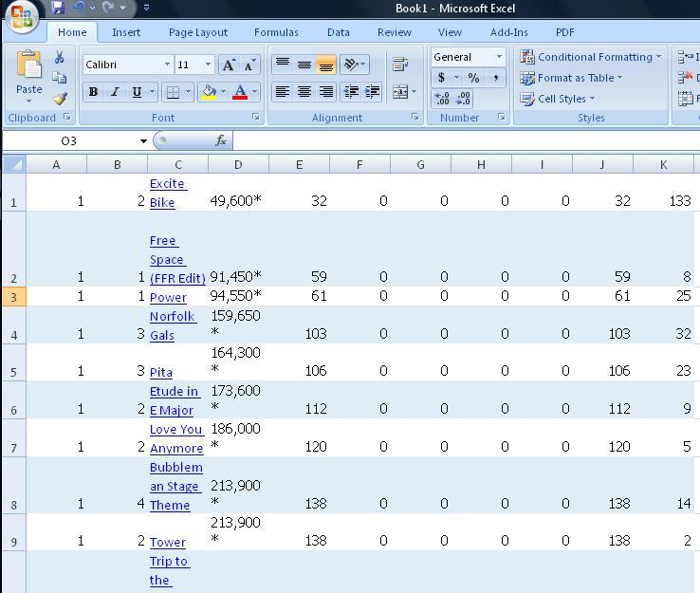Click the Copy icon
700x593 pixels.
pyautogui.click(x=60, y=78)
